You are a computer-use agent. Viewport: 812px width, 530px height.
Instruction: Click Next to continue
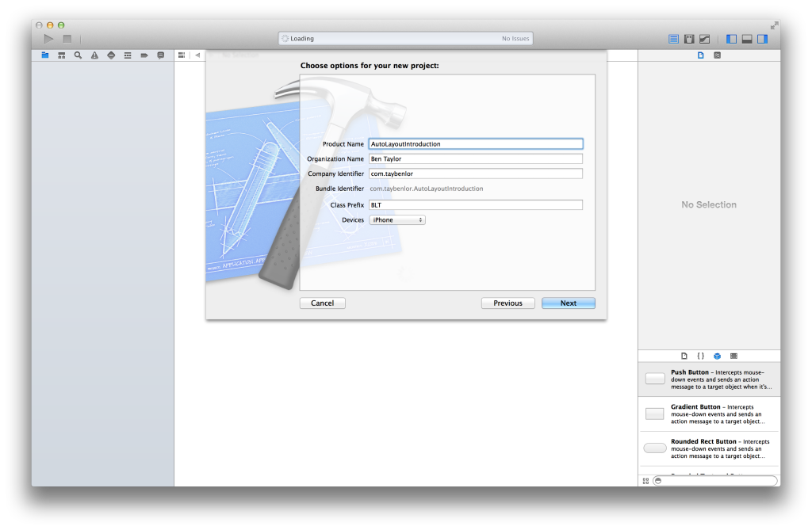568,303
